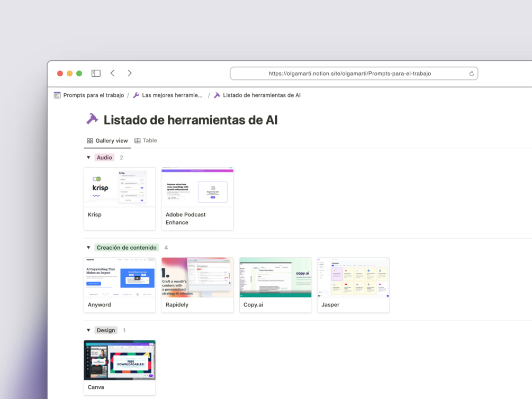Reload the page using the refresh icon
Screen dimensions: 532x399
click(471, 74)
